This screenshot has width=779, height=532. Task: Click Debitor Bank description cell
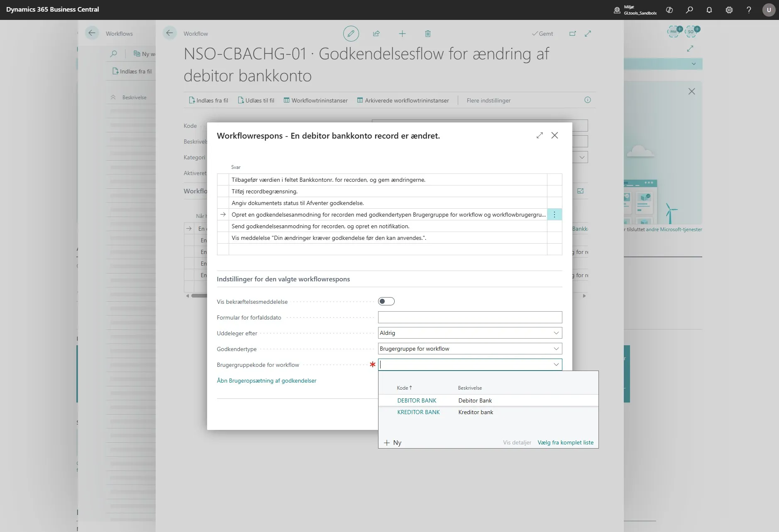click(x=475, y=400)
